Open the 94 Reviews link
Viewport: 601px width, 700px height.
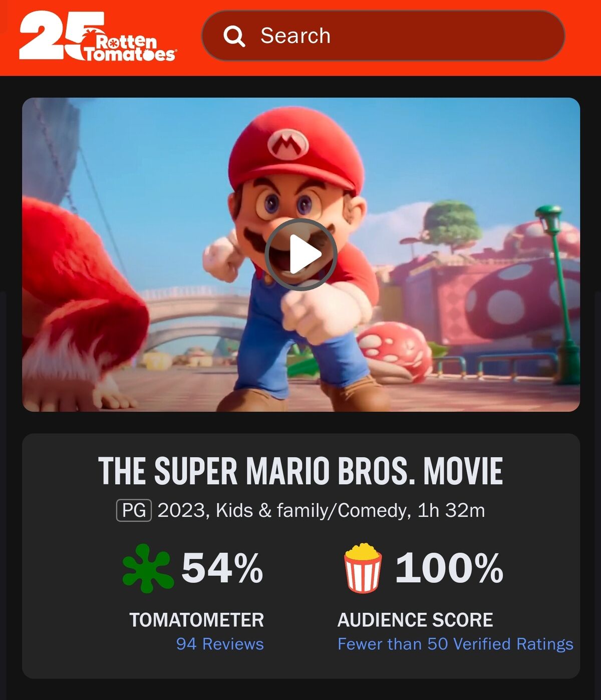pyautogui.click(x=220, y=644)
